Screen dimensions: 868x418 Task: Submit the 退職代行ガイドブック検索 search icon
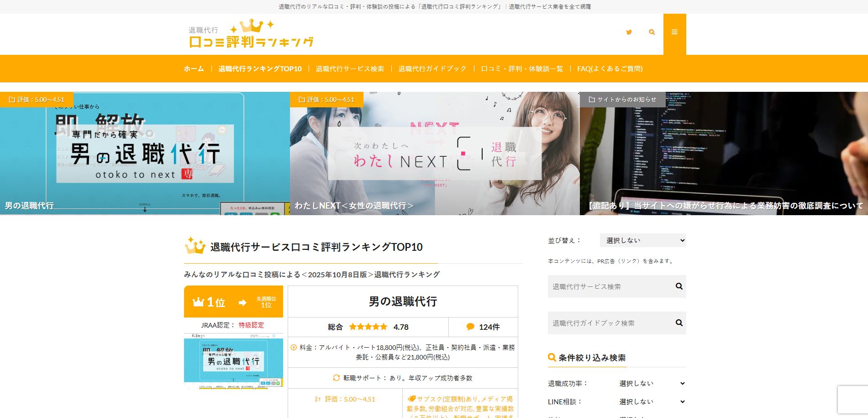tap(679, 323)
